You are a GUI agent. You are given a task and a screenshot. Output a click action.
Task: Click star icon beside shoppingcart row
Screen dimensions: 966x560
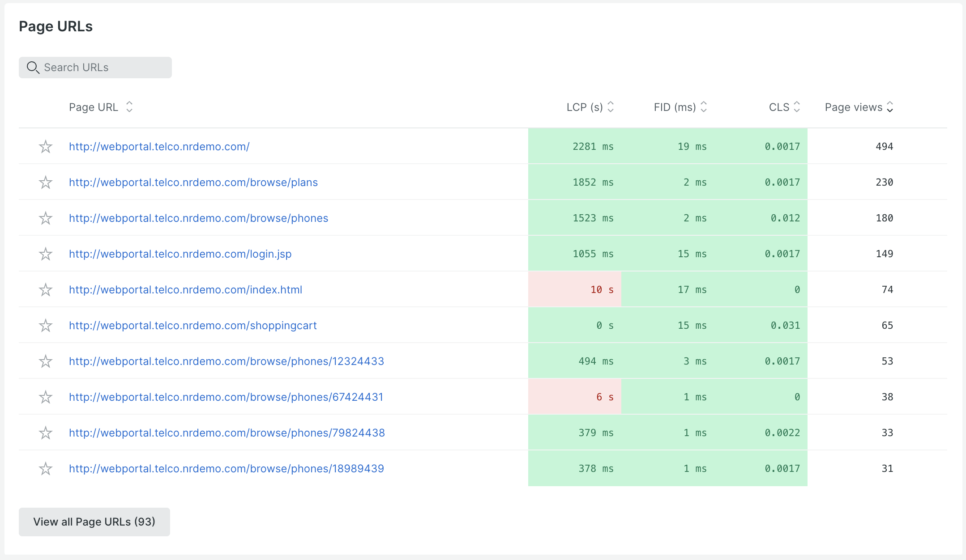pyautogui.click(x=46, y=326)
